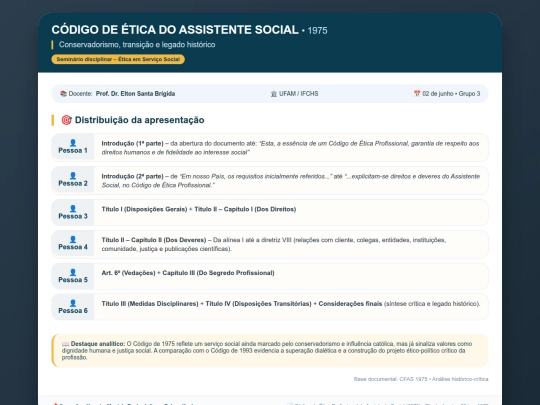Click the bold text Introdução (2ª parte)

[132, 176]
